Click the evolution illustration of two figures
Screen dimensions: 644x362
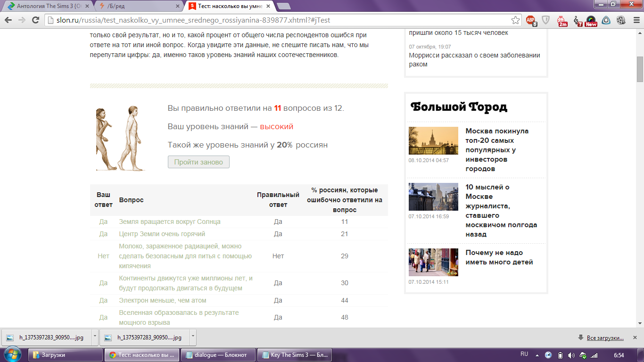point(121,138)
